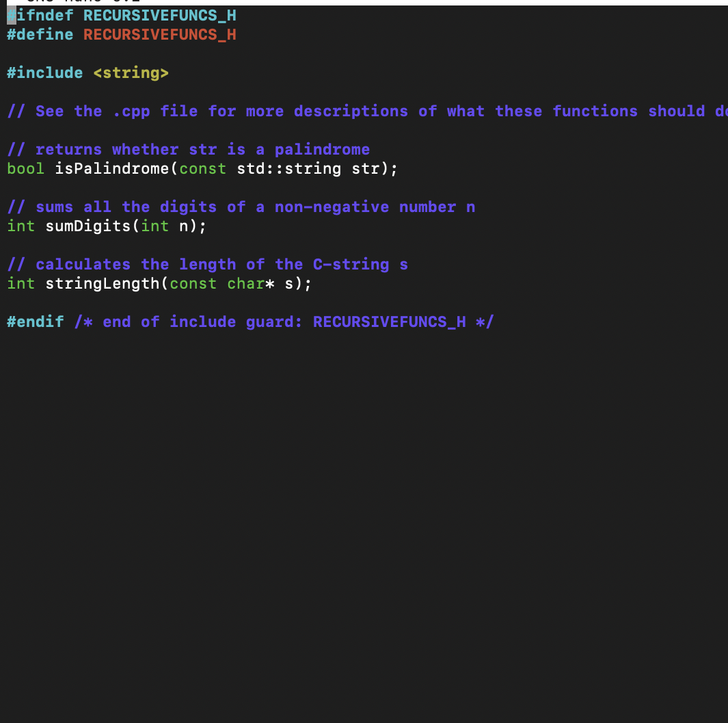Click the s parameter of stringLength
Image resolution: width=728 pixels, height=723 pixels.
(x=294, y=283)
